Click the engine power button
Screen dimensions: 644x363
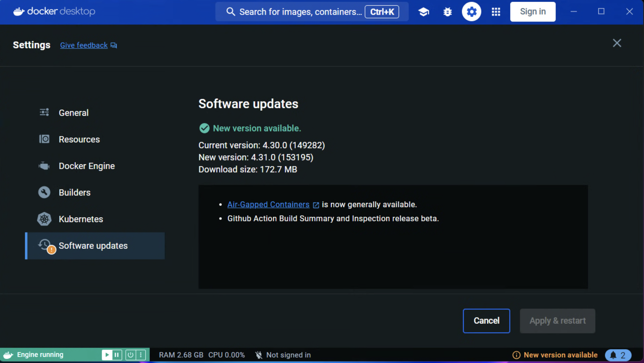pos(130,355)
